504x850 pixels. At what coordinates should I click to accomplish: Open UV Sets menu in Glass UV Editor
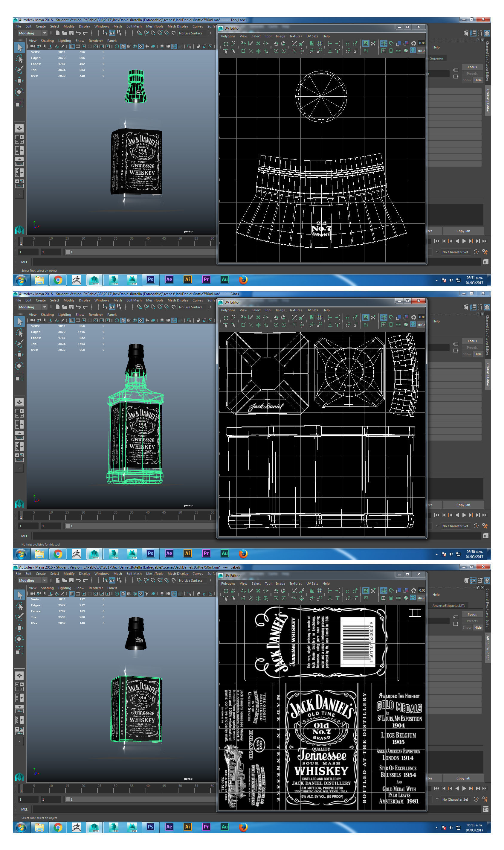pos(312,310)
